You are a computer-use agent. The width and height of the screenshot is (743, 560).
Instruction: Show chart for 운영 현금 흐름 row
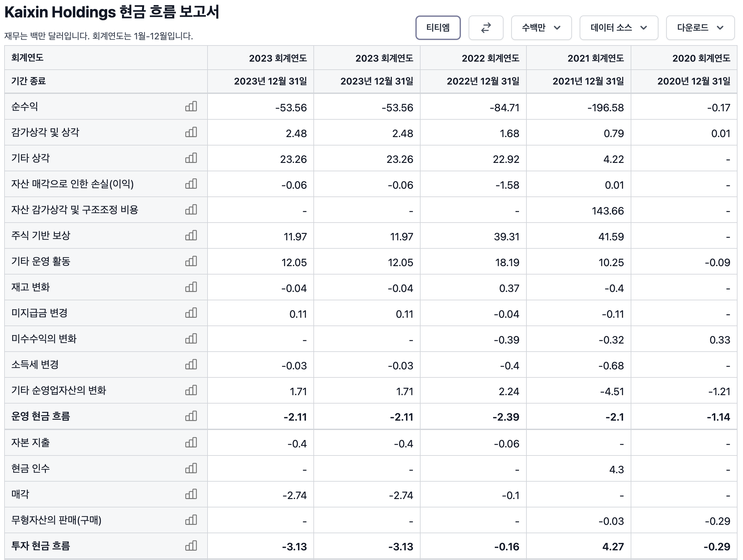pyautogui.click(x=191, y=416)
